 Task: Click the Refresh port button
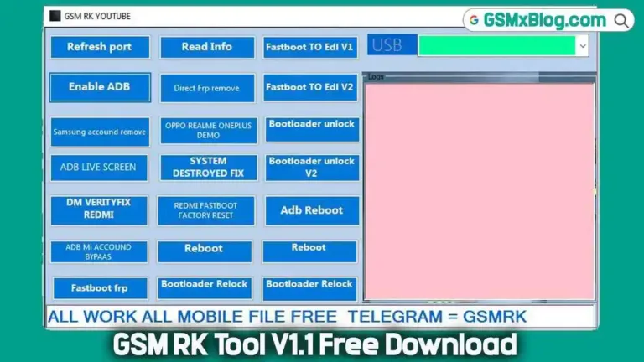click(100, 47)
